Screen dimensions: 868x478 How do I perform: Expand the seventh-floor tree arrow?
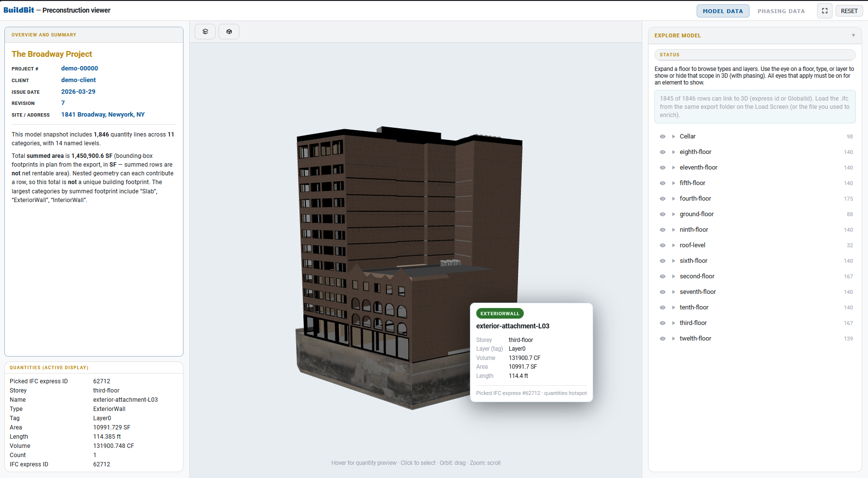tap(673, 292)
